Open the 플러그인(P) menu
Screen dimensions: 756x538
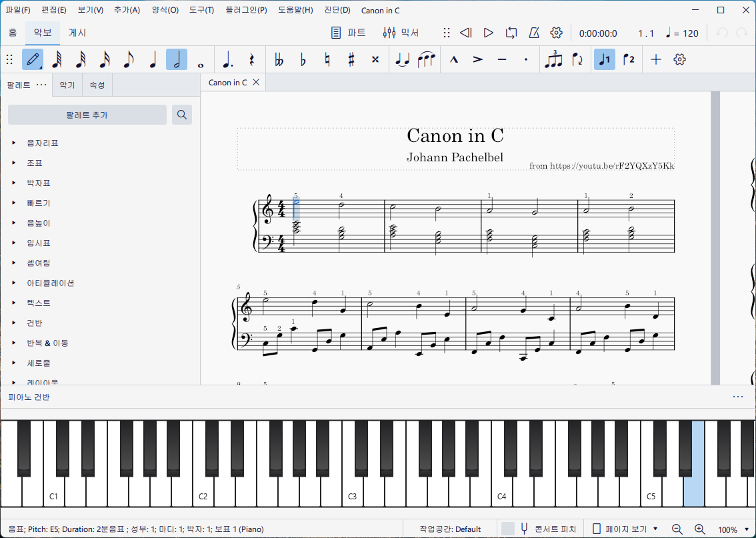(247, 10)
